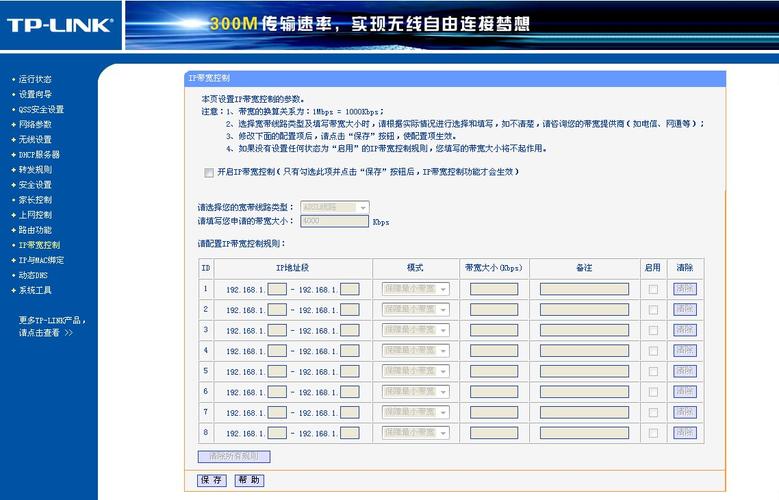Open 家长控制 menu item

click(35, 200)
